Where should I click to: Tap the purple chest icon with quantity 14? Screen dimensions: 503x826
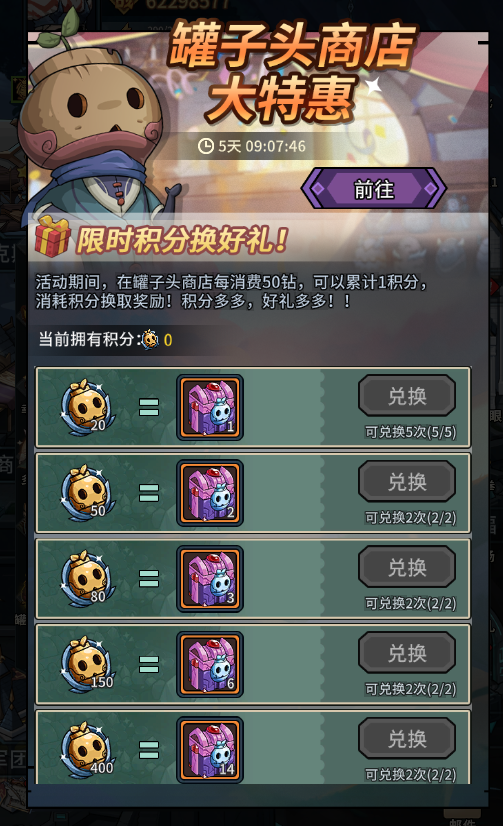point(210,750)
